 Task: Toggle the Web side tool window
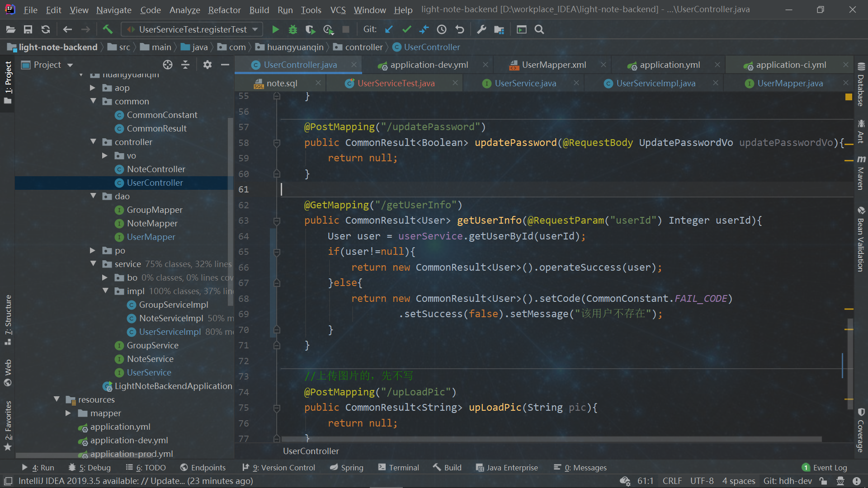[8, 373]
